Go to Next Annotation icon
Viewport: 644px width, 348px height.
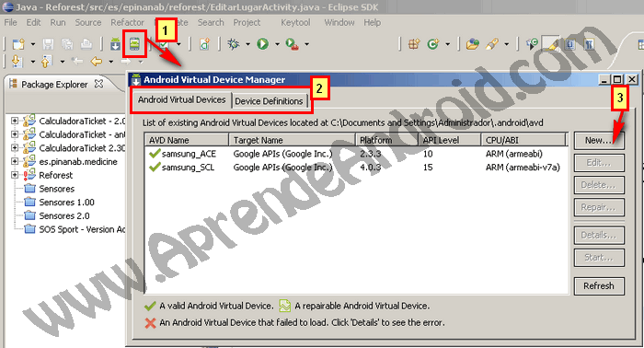coord(17,62)
